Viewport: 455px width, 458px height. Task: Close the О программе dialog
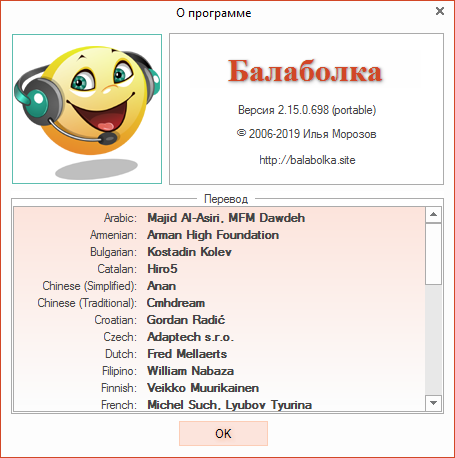coord(440,11)
